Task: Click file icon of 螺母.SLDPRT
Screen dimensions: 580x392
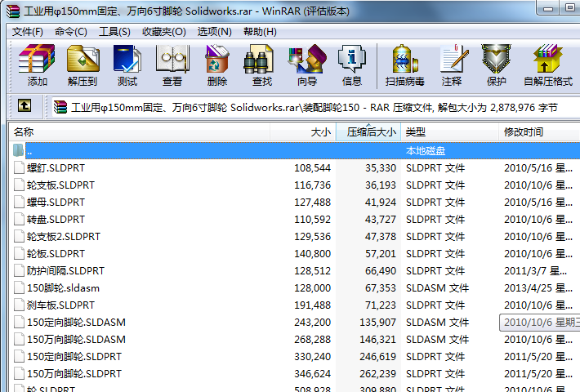Action: click(x=19, y=203)
